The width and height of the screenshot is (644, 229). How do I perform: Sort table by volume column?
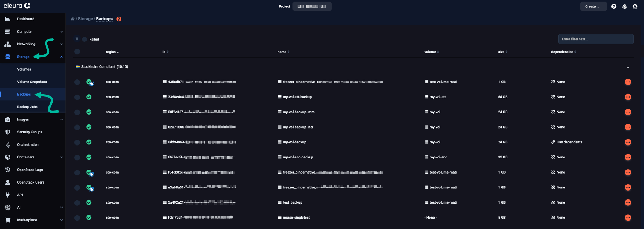click(432, 52)
